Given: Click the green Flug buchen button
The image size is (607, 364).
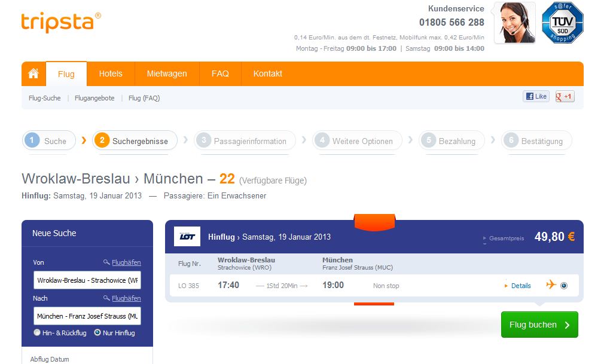Looking at the screenshot, I should coord(539,325).
